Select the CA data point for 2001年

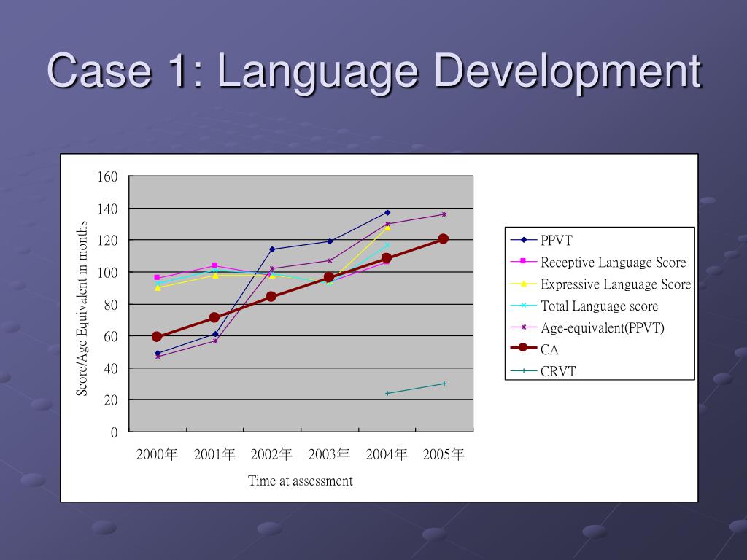click(x=214, y=317)
